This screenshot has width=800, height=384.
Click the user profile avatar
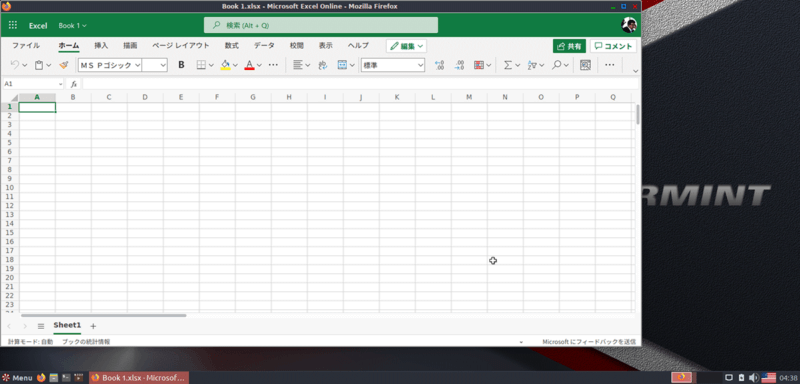[x=629, y=25]
